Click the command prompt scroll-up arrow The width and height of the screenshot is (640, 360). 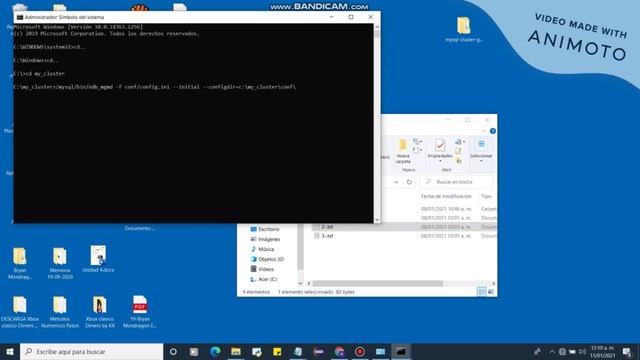[377, 27]
